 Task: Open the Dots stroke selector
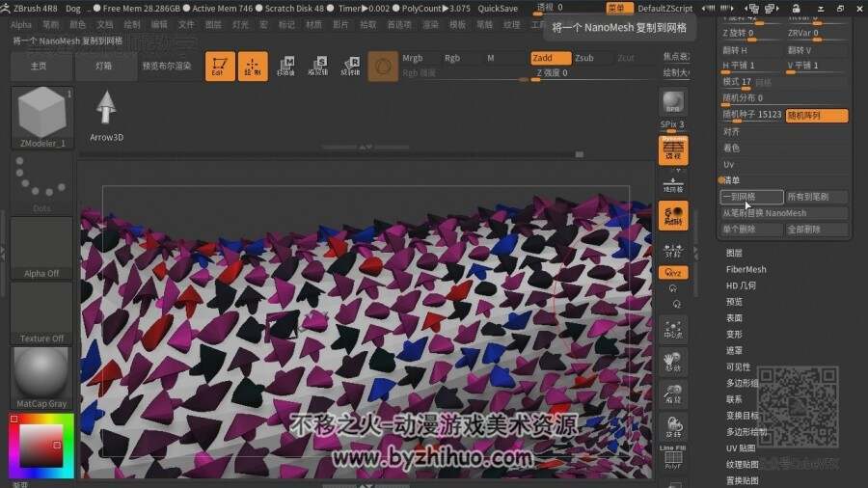[x=42, y=183]
